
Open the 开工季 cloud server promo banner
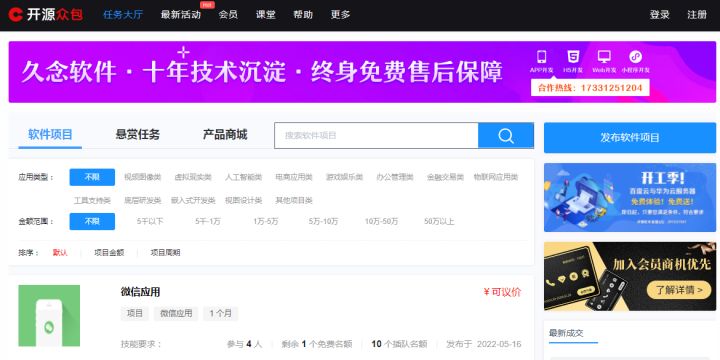(x=630, y=197)
